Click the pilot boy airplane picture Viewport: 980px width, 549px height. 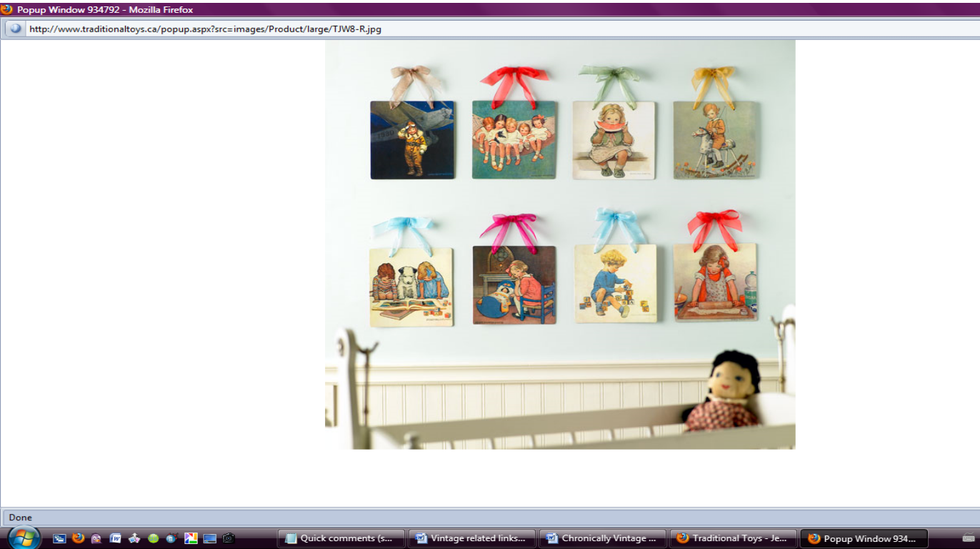click(412, 139)
